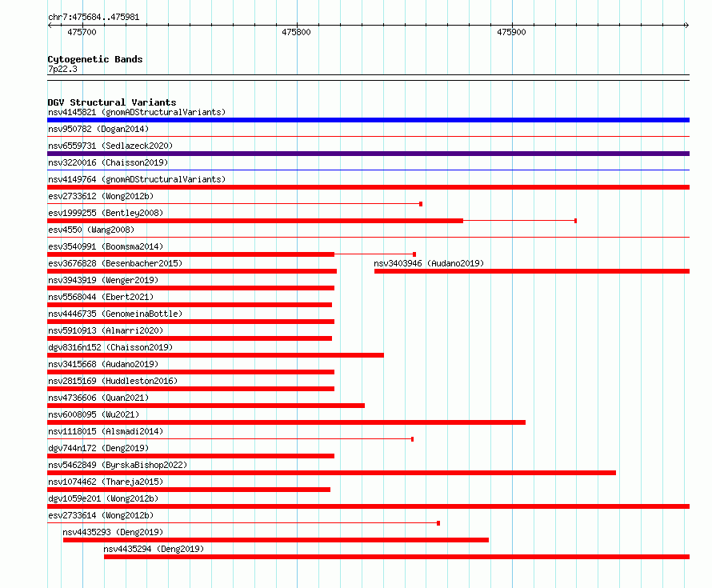Screen dimensions: 712x588
Task: Click the nsv4435294 (Deng2019) label
Action: (154, 549)
